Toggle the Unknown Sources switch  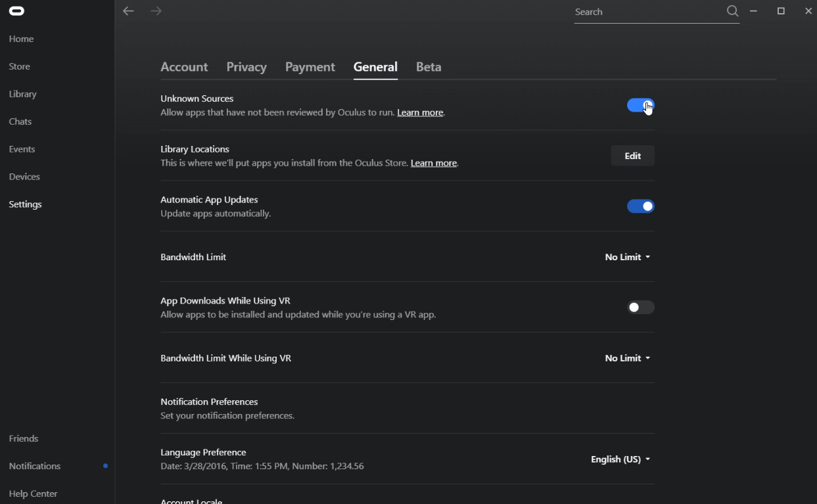(640, 105)
